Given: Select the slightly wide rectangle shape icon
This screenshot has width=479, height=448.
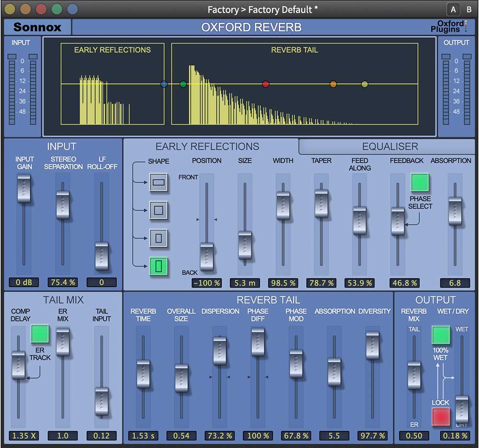Looking at the screenshot, I should pyautogui.click(x=158, y=210).
